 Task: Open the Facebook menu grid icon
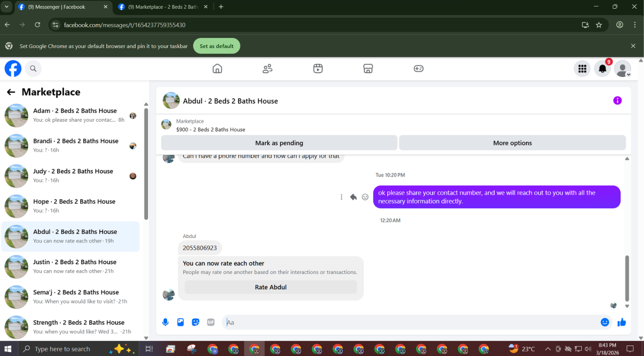tap(582, 69)
